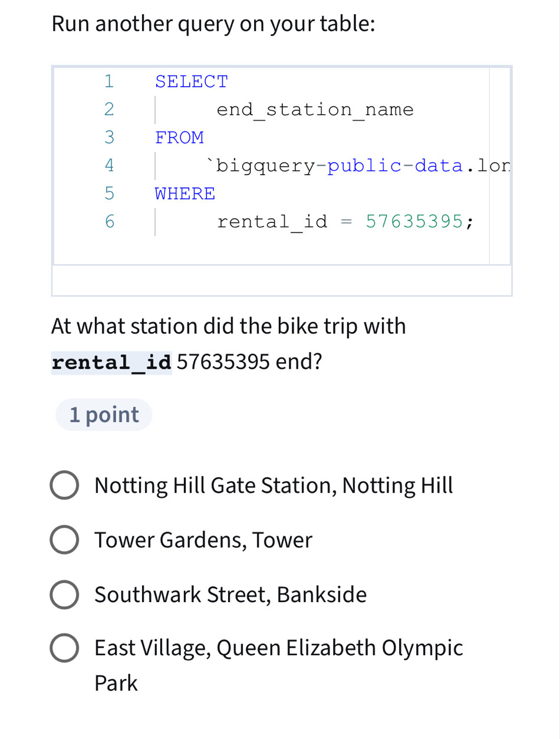Click line number 4 in code gutter

click(108, 166)
